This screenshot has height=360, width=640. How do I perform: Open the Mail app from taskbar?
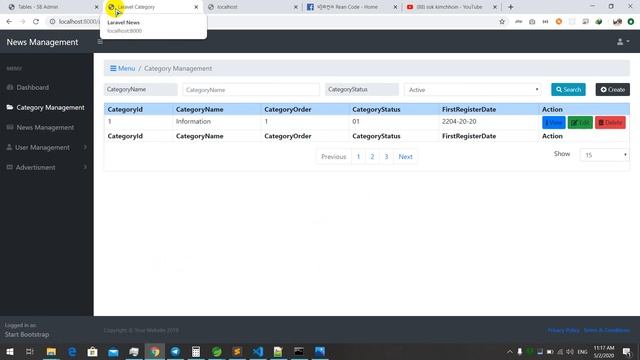click(x=113, y=351)
